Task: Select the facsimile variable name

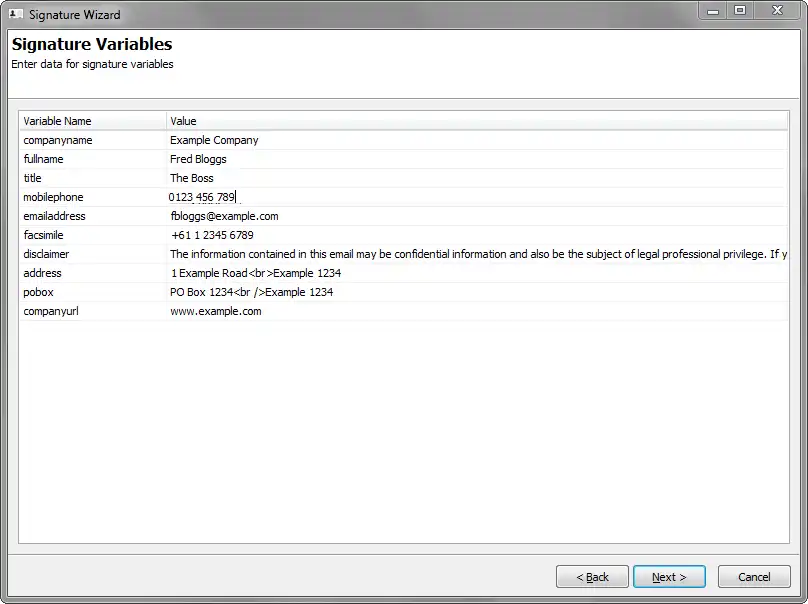Action: tap(43, 236)
